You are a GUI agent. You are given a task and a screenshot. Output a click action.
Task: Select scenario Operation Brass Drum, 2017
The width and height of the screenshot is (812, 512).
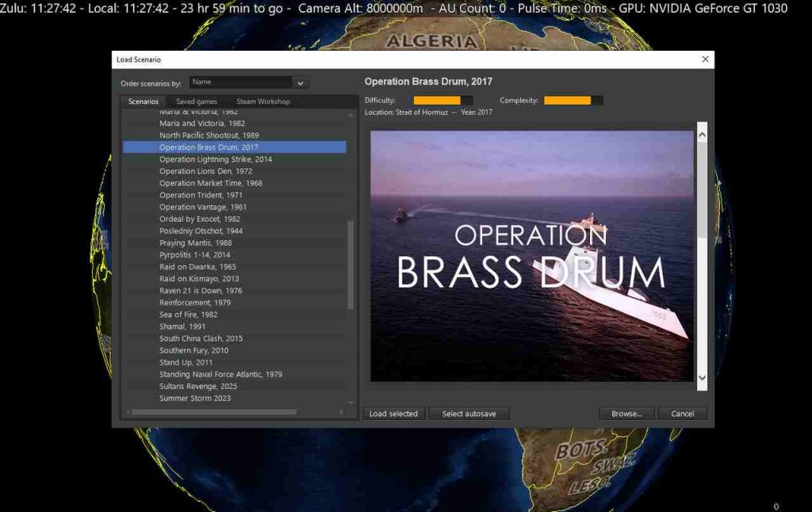point(234,147)
